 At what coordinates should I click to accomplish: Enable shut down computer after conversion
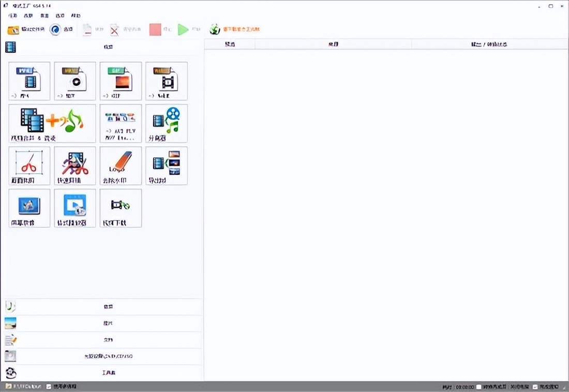click(x=479, y=387)
